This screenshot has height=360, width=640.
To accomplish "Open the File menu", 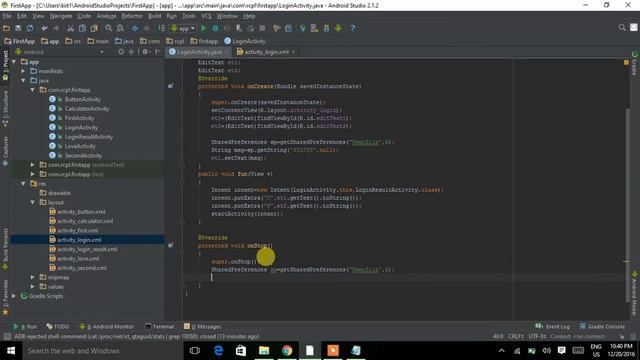I will click(x=7, y=16).
